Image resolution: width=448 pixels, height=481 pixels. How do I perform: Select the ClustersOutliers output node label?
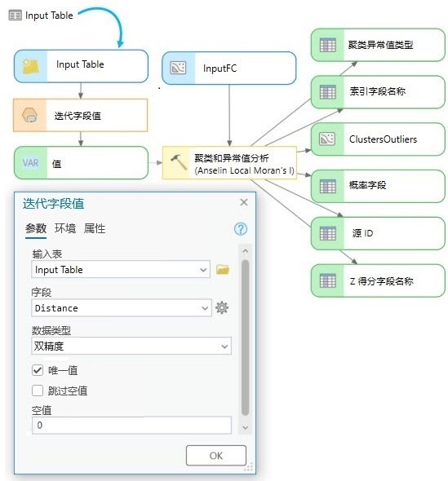pos(383,139)
